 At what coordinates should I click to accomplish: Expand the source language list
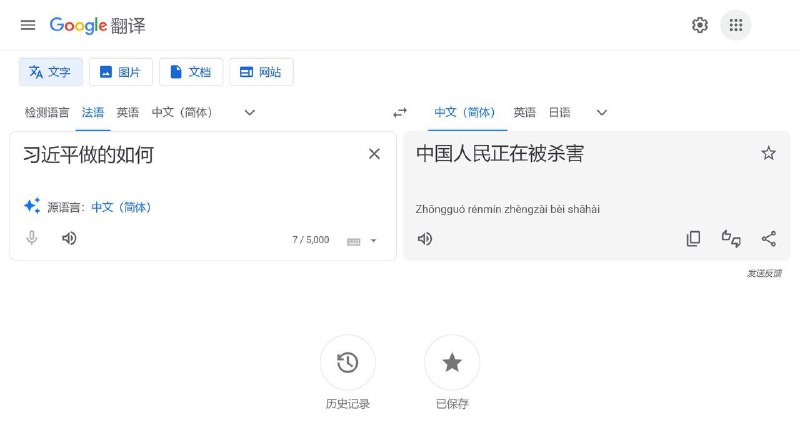pyautogui.click(x=249, y=112)
